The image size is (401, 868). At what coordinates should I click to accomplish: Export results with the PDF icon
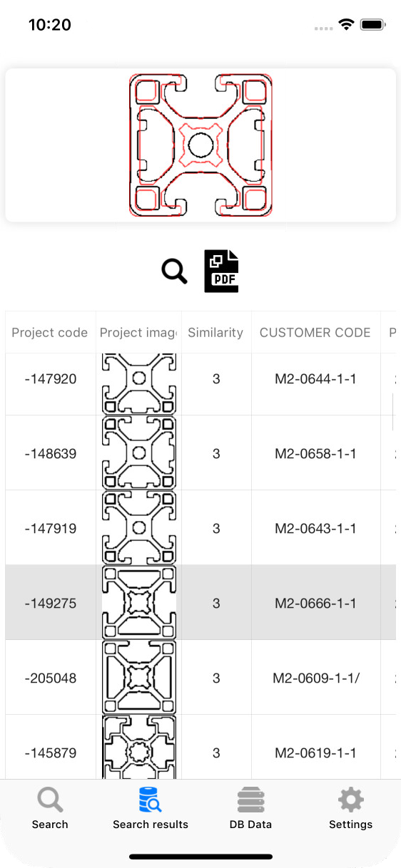click(x=221, y=271)
